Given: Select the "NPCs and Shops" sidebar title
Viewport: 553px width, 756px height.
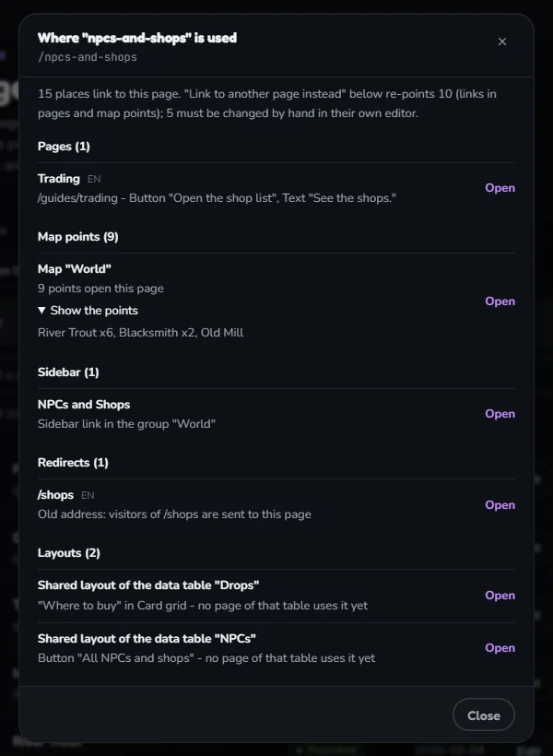Looking at the screenshot, I should click(84, 405).
